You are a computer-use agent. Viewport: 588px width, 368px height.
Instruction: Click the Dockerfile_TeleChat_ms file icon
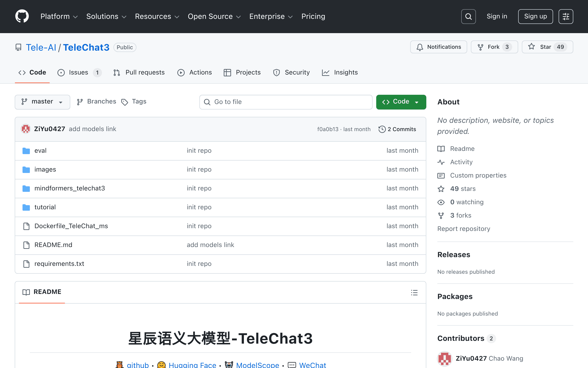point(26,226)
